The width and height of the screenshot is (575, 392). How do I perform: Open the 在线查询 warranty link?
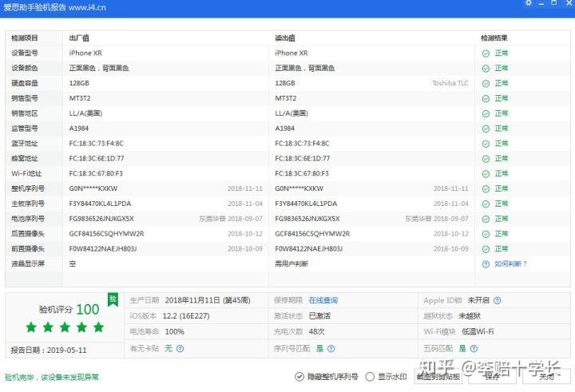tap(323, 300)
